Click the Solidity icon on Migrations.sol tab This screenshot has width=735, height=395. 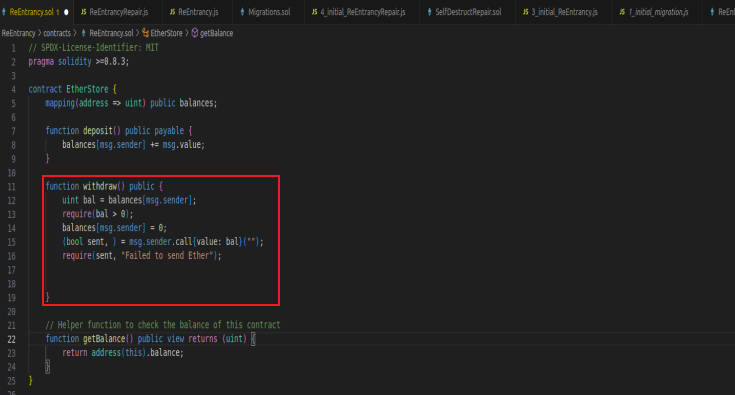coord(242,12)
